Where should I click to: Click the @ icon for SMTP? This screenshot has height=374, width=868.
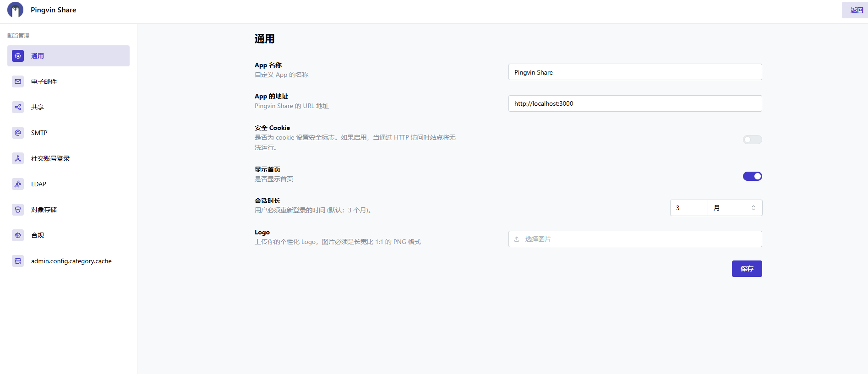coord(18,133)
